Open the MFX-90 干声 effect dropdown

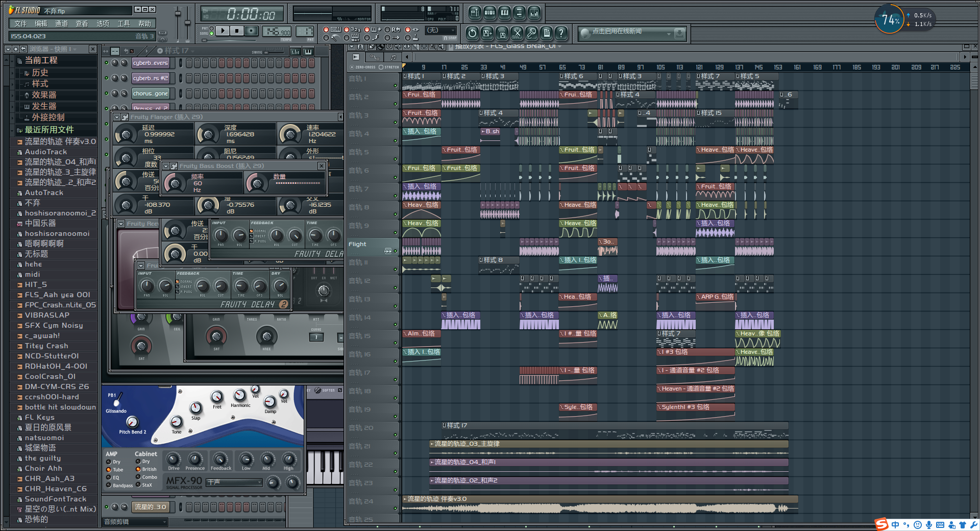(x=235, y=482)
